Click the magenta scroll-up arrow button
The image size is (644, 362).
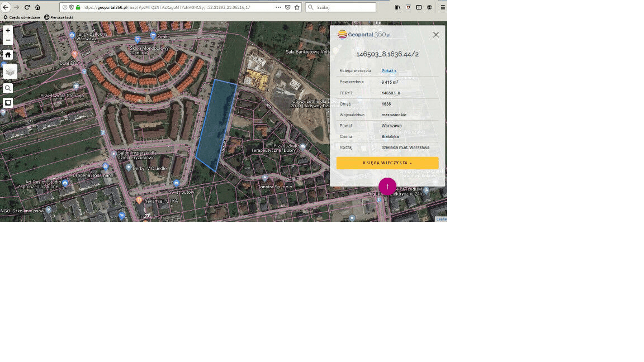(x=387, y=187)
